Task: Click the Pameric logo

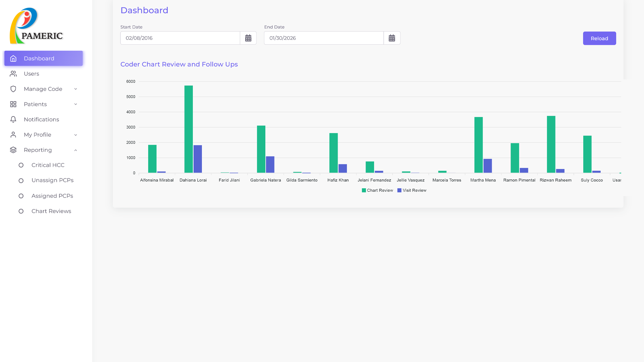Action: [x=36, y=26]
